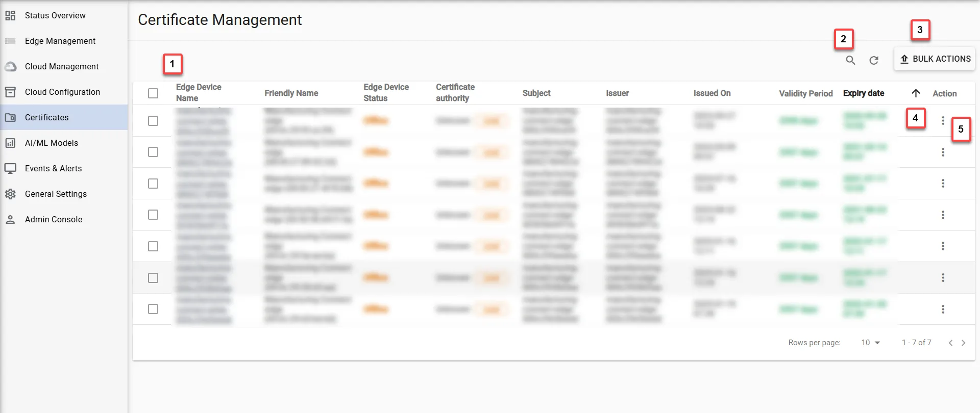The width and height of the screenshot is (980, 413).
Task: Check the fifth row's checkbox
Action: click(x=153, y=246)
